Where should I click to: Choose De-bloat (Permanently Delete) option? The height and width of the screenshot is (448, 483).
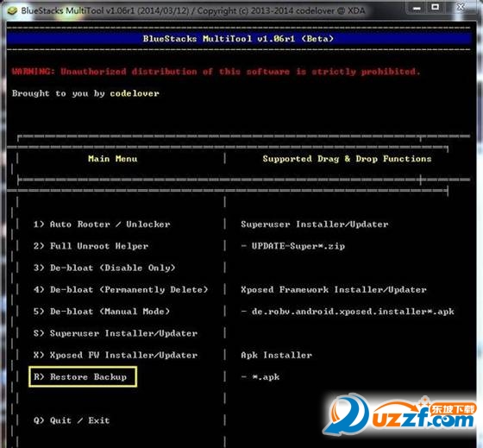tap(121, 289)
